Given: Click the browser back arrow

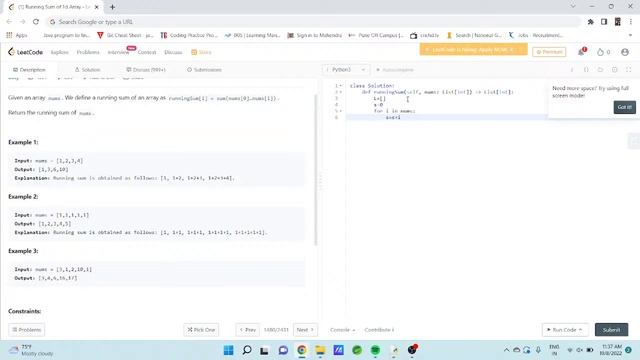Looking at the screenshot, I should tap(9, 22).
